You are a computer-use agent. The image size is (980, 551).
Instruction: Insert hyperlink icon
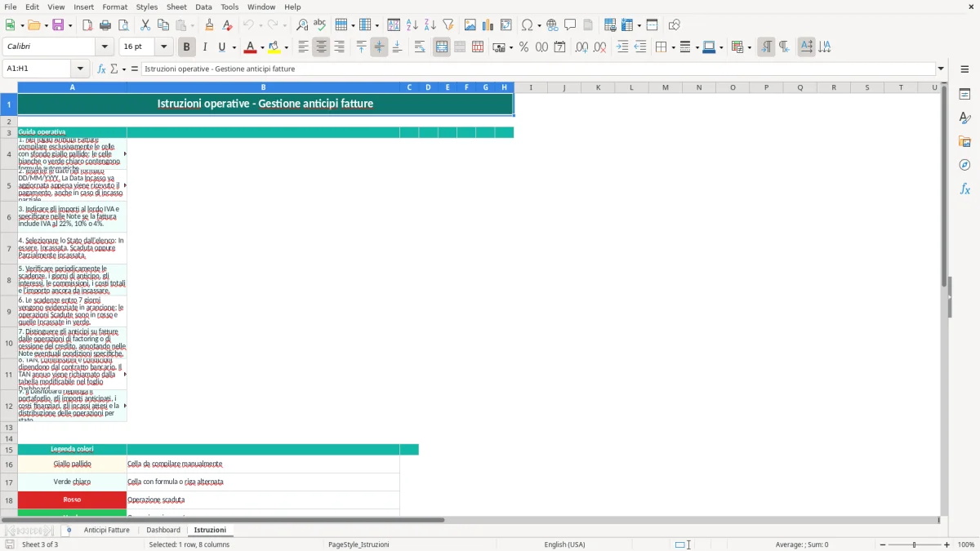click(x=553, y=25)
